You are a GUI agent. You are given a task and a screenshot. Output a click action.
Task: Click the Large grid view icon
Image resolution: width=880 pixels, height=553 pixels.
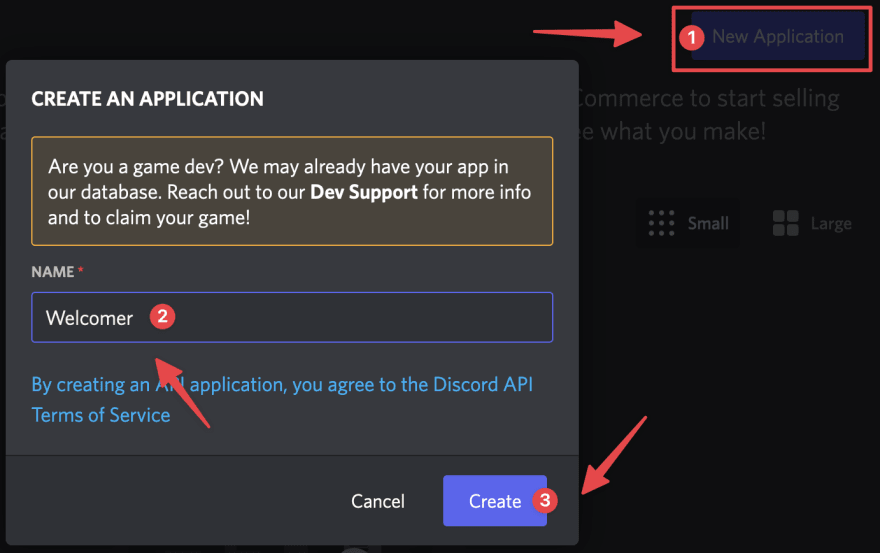pyautogui.click(x=786, y=223)
